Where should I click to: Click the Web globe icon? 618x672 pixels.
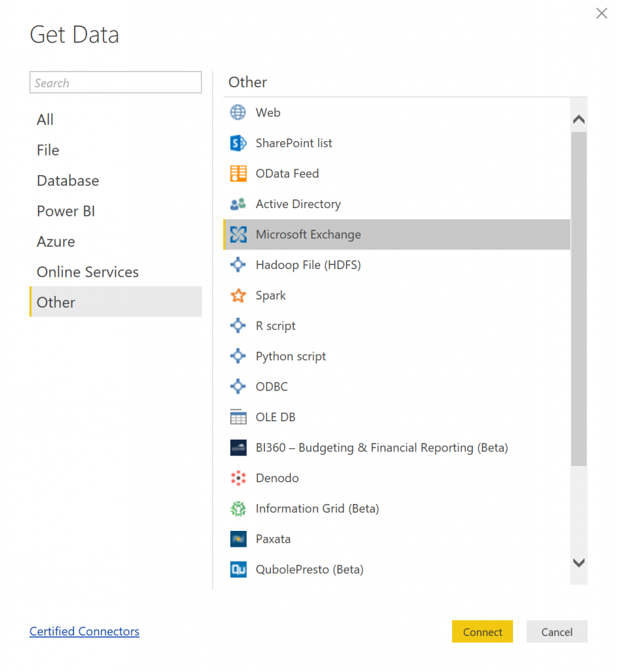(238, 112)
